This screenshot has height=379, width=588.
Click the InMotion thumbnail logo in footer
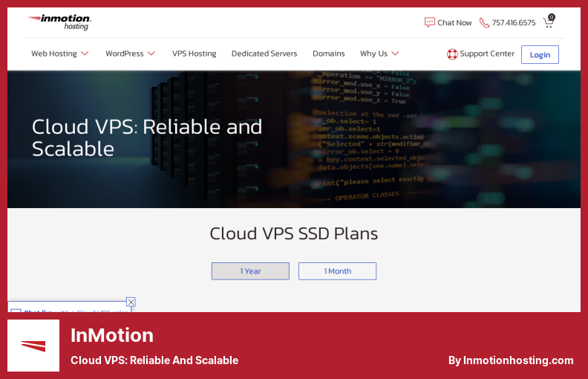tap(33, 346)
